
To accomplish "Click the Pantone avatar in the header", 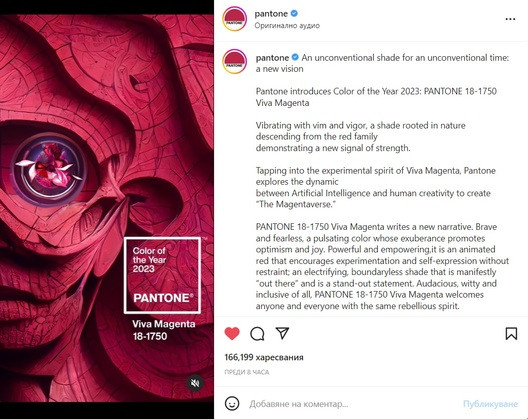I will pos(235,19).
